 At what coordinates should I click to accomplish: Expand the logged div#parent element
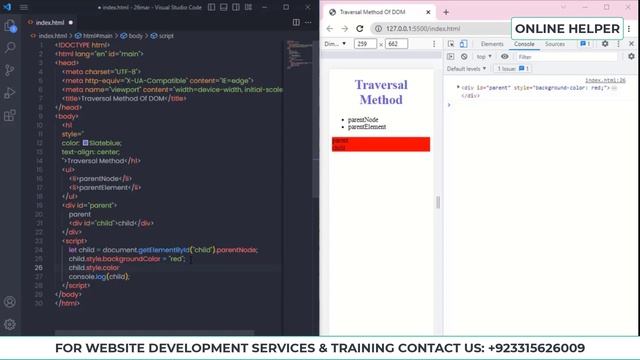point(458,87)
